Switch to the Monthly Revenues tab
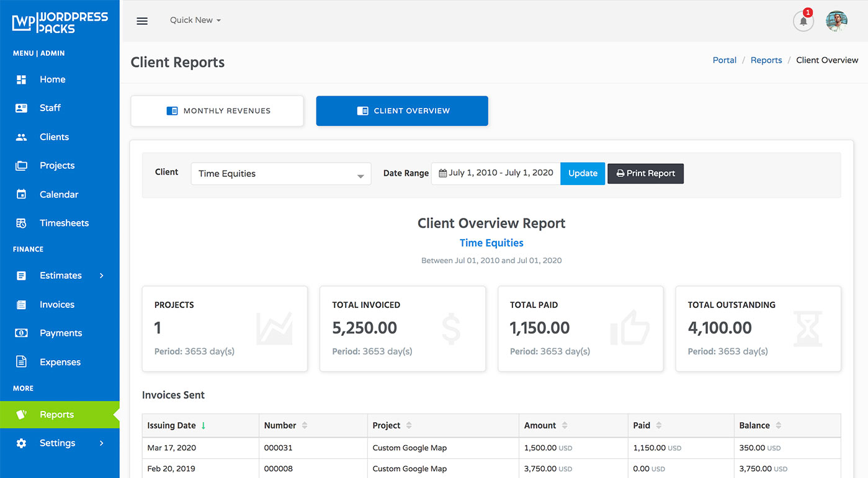This screenshot has height=478, width=868. point(217,110)
